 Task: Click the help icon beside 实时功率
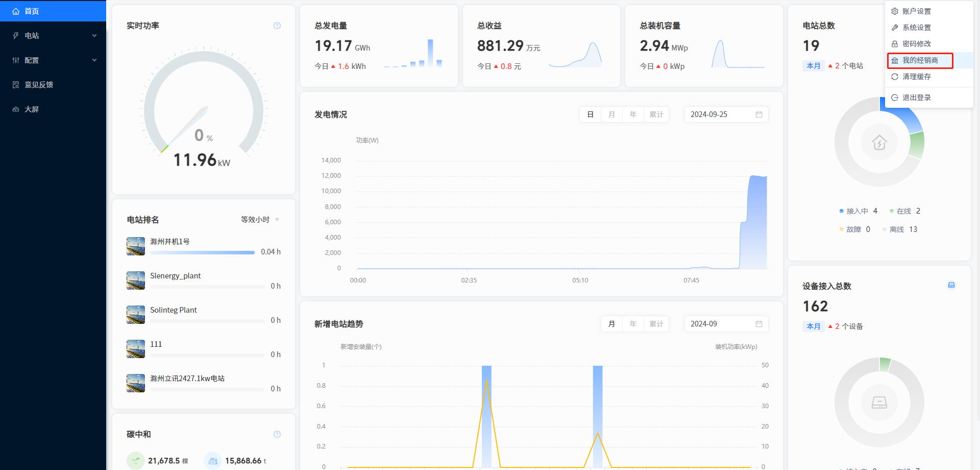[277, 26]
